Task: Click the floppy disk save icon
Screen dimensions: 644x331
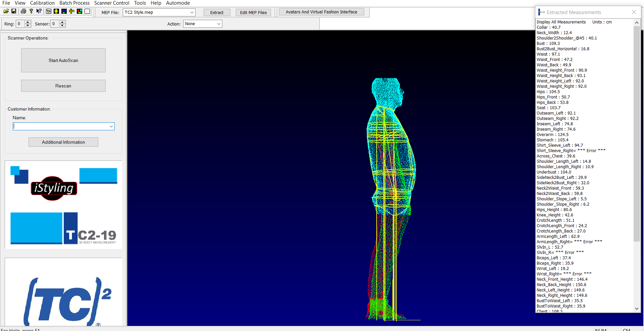Action: [14, 11]
